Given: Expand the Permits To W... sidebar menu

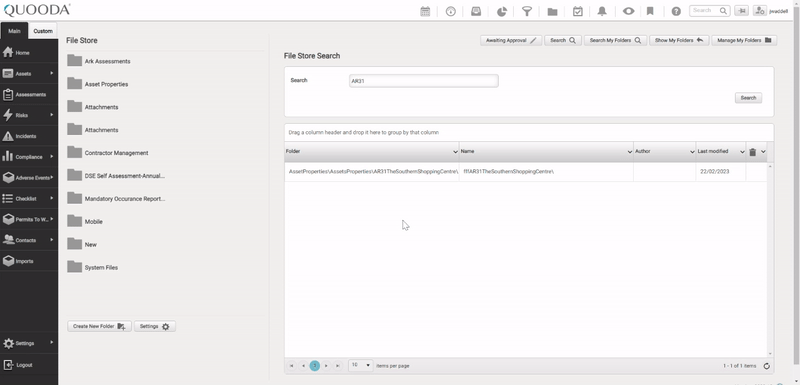Looking at the screenshot, I should point(29,219).
